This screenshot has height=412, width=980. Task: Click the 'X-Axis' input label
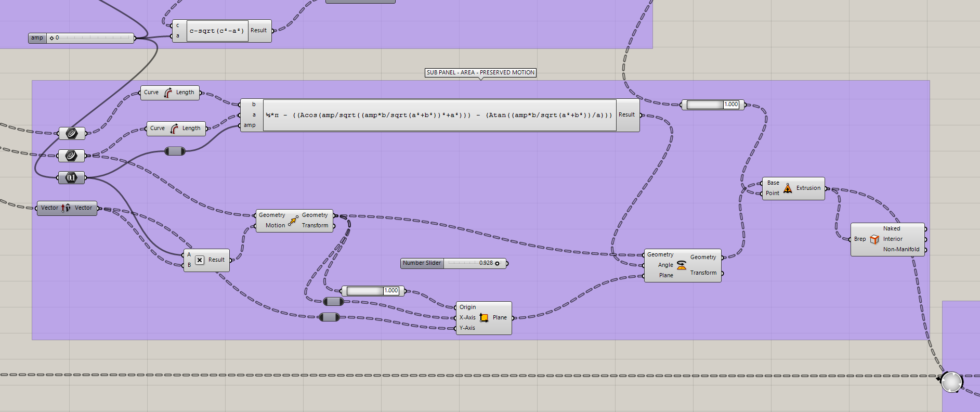tap(467, 318)
